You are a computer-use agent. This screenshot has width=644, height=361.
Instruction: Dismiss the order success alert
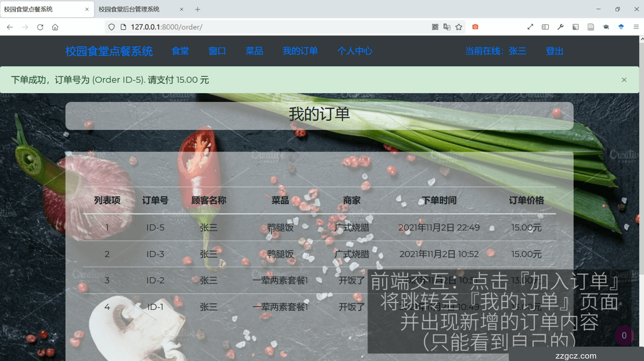624,80
